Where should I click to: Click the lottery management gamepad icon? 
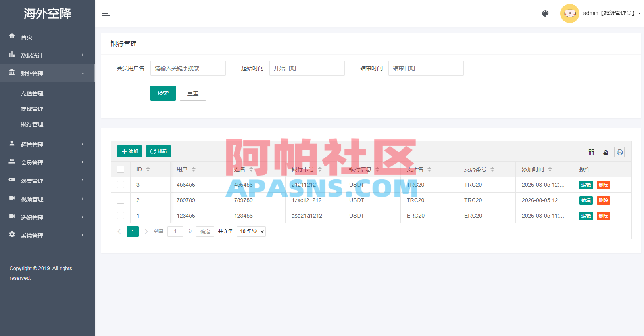pos(12,180)
